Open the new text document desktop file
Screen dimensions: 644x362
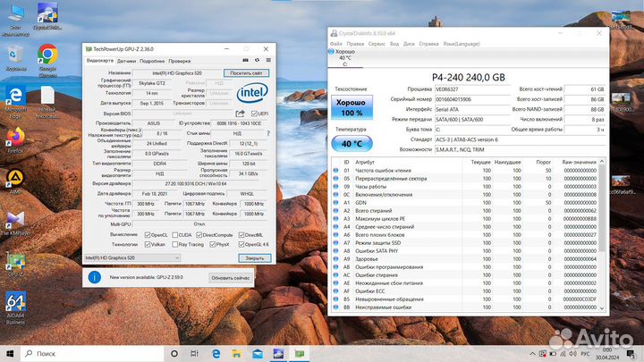(47, 102)
